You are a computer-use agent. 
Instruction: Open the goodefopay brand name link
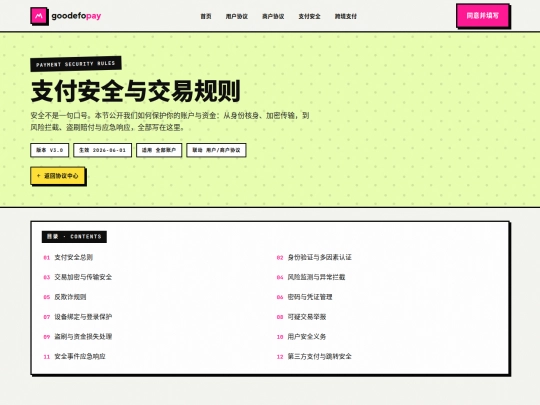(x=76, y=16)
